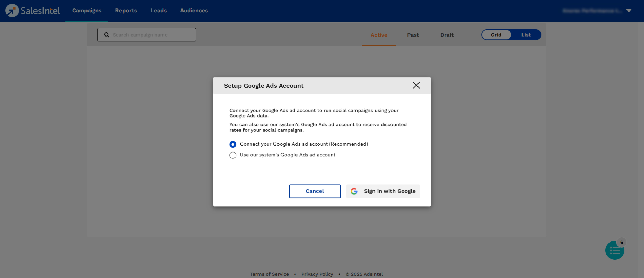This screenshot has width=644, height=278.
Task: Open the teal checklist widget
Action: pos(614,251)
